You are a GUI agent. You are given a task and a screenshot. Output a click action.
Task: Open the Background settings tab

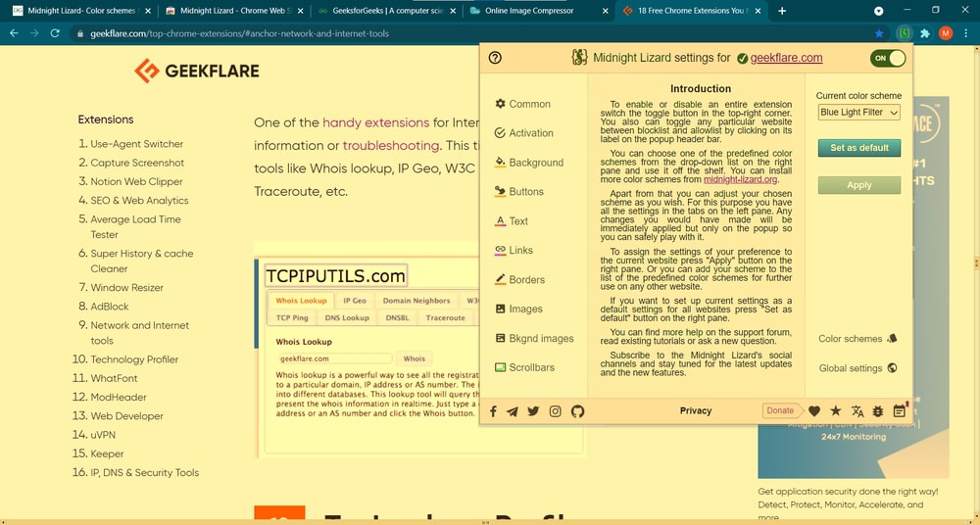tap(529, 163)
